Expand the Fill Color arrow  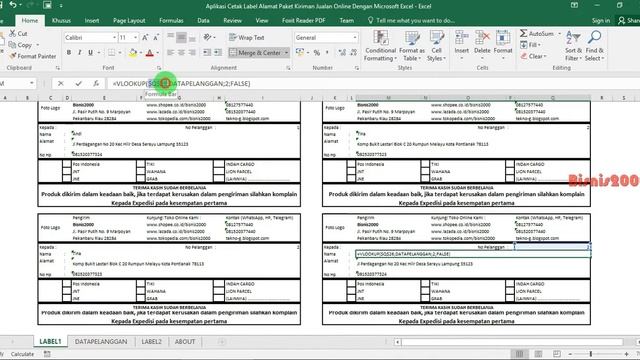pyautogui.click(x=141, y=53)
